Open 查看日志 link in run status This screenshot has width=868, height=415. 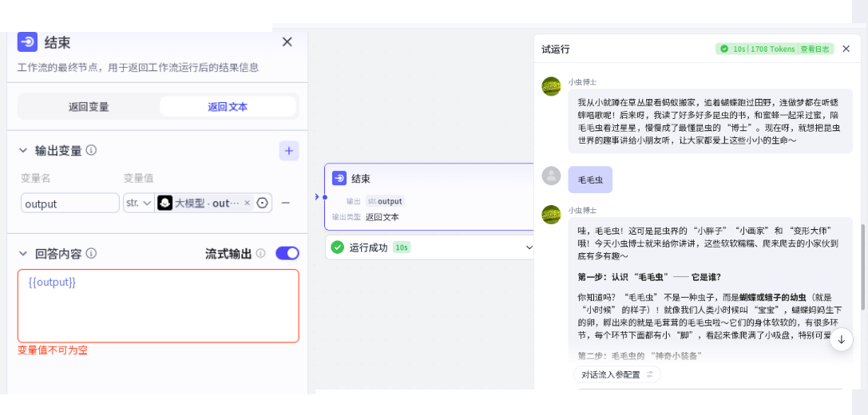pyautogui.click(x=816, y=49)
